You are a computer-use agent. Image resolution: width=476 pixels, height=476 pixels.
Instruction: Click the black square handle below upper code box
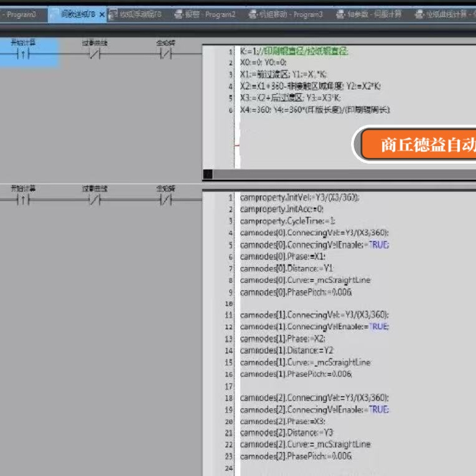click(x=208, y=174)
